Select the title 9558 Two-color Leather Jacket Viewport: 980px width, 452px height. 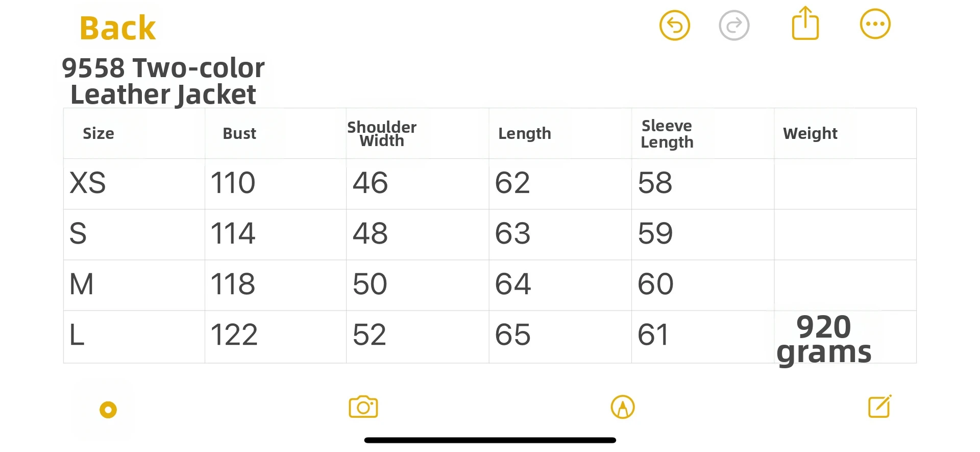point(163,81)
